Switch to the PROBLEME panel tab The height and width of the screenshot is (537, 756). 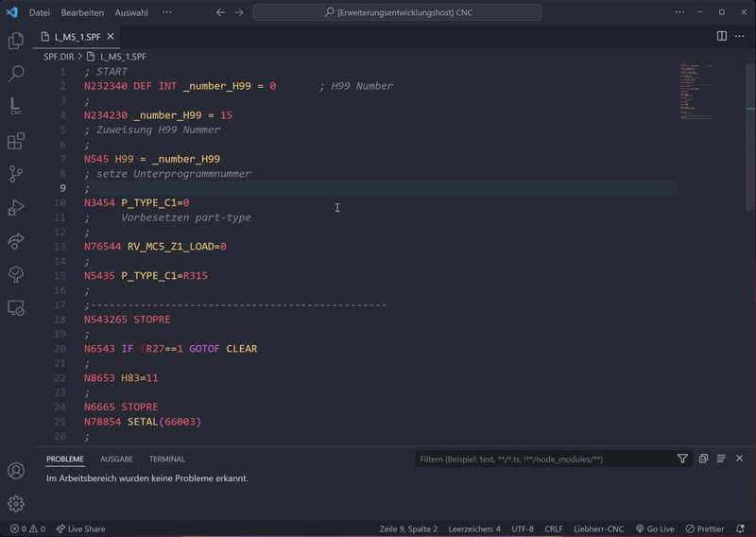pos(65,459)
